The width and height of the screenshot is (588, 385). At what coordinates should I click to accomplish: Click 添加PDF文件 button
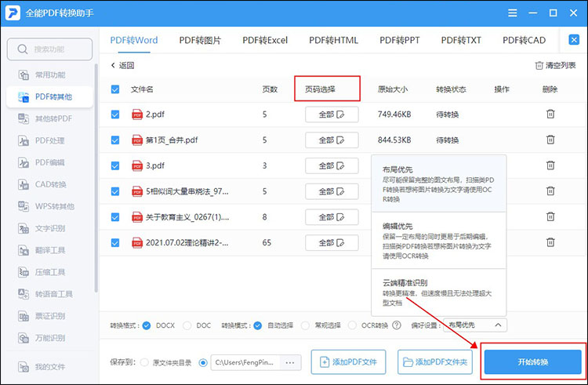(x=348, y=361)
